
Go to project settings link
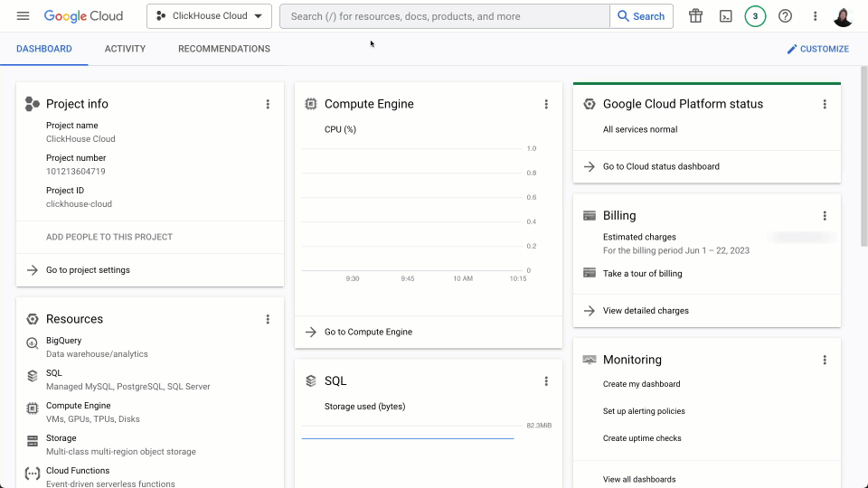pos(88,270)
